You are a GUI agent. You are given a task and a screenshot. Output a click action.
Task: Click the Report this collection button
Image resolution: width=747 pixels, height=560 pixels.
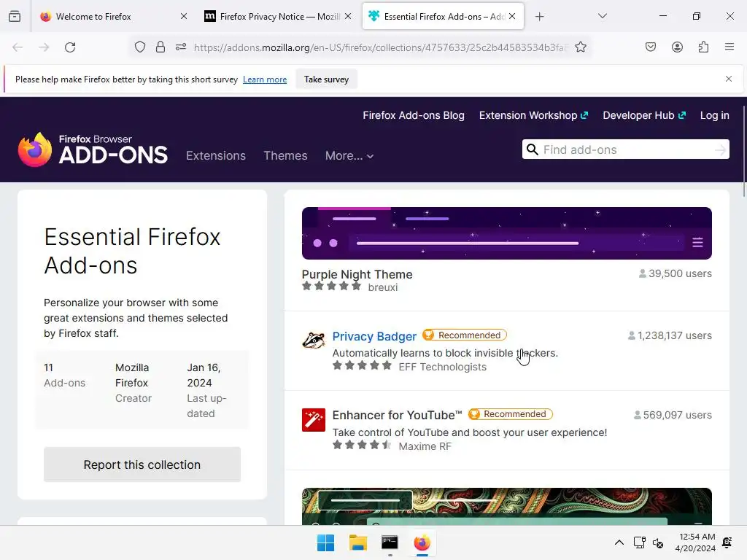click(142, 464)
